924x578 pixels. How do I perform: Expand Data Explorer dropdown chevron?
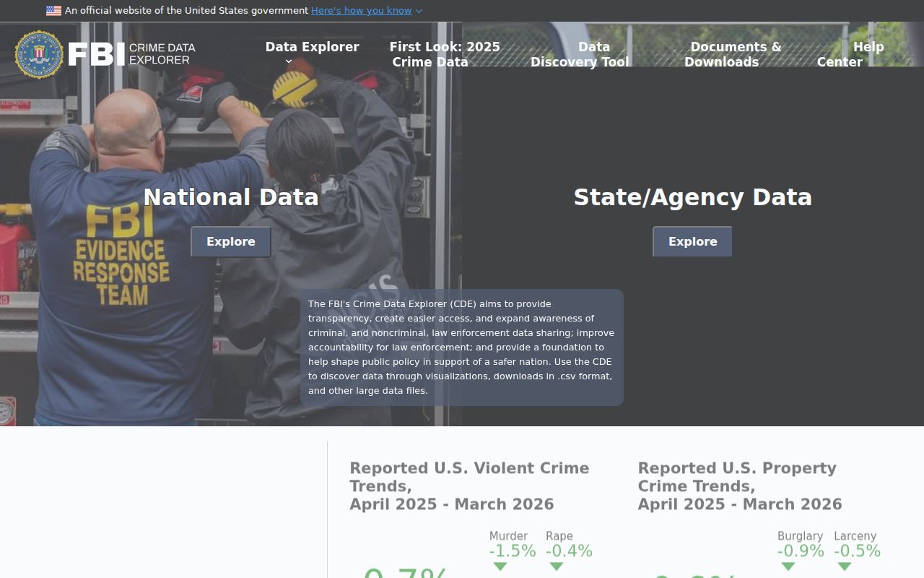click(289, 62)
